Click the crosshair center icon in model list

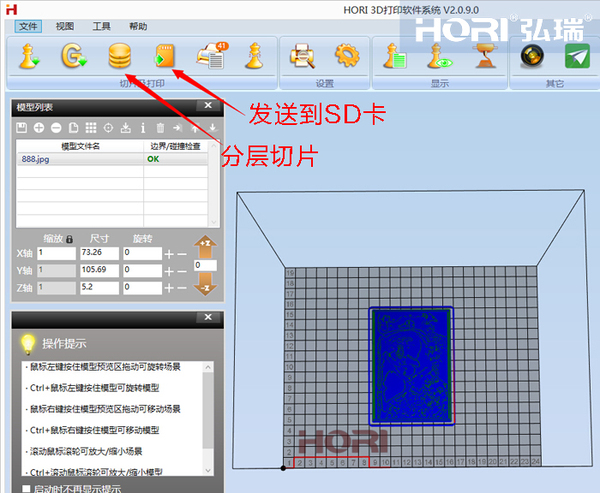coord(108,128)
